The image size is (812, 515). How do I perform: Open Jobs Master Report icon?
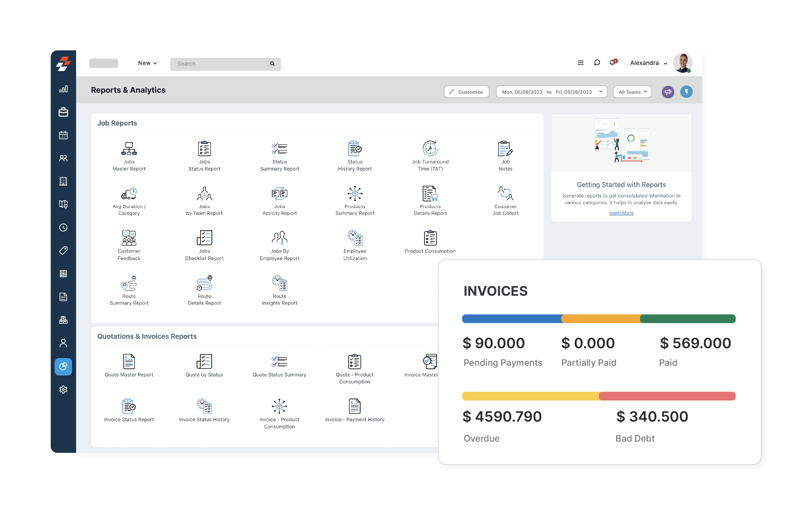[x=129, y=149]
